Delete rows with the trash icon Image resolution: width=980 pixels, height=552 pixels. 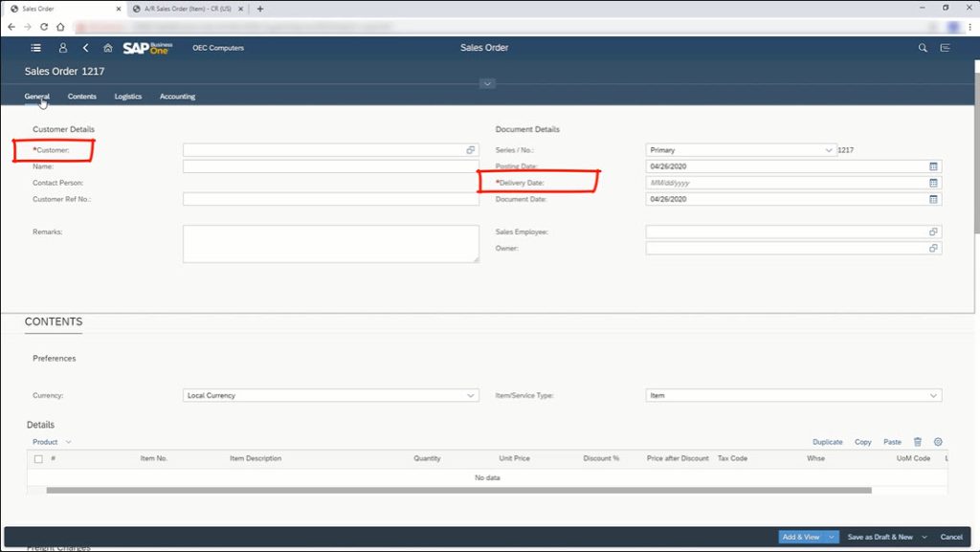(x=918, y=442)
